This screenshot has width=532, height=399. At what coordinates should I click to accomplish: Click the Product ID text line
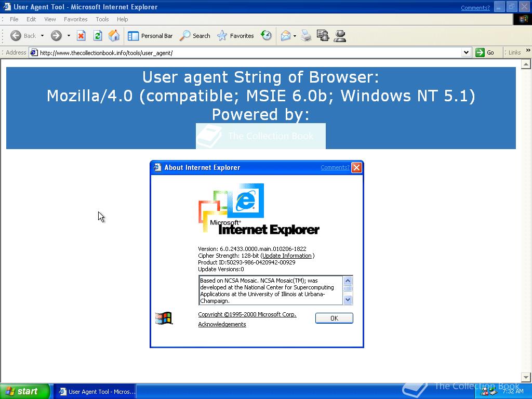tap(247, 262)
